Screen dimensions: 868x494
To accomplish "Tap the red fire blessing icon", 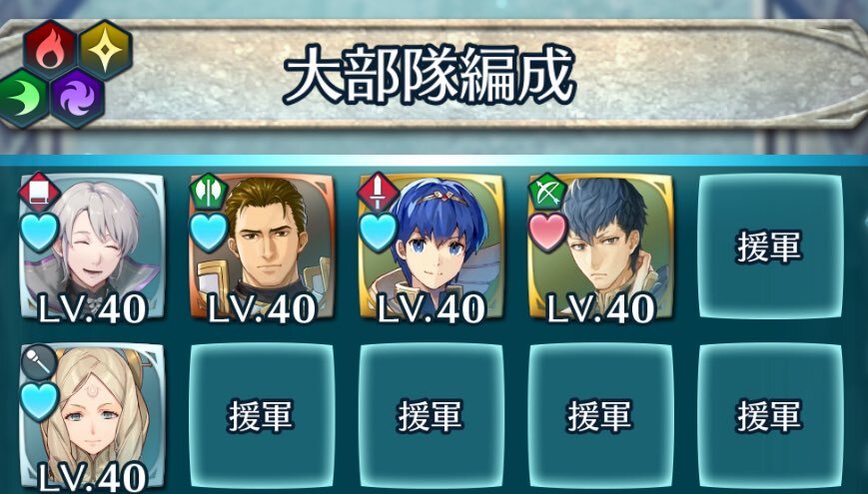I will click(49, 49).
